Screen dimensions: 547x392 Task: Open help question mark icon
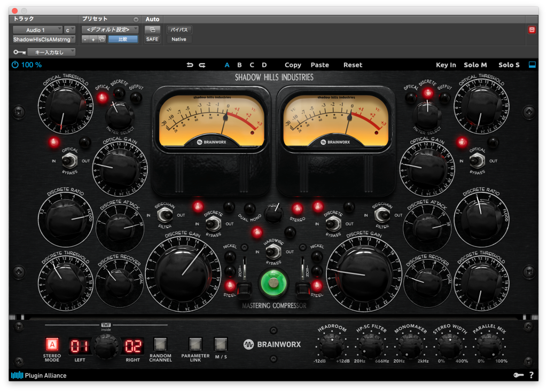pos(532,375)
